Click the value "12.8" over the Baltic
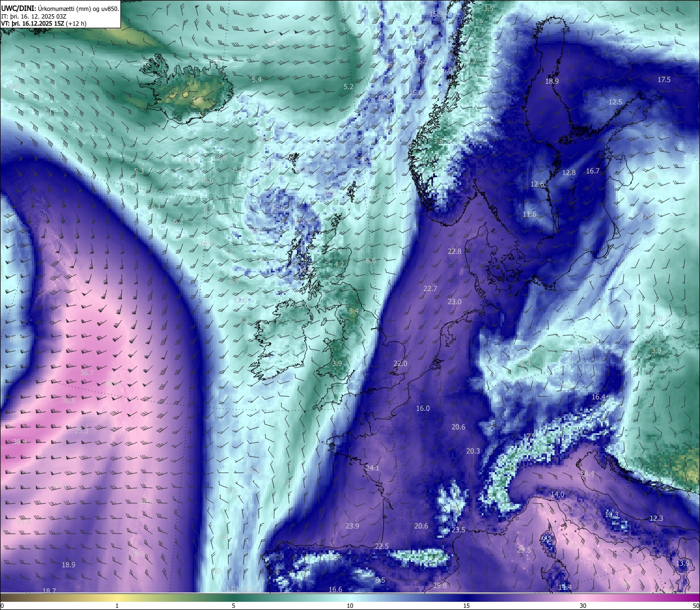This screenshot has width=700, height=610. [x=569, y=172]
